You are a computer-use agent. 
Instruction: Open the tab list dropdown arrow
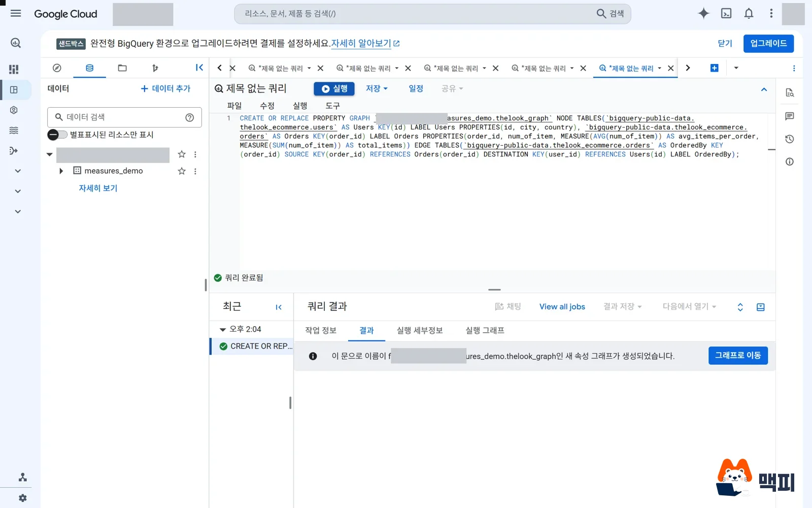point(736,68)
